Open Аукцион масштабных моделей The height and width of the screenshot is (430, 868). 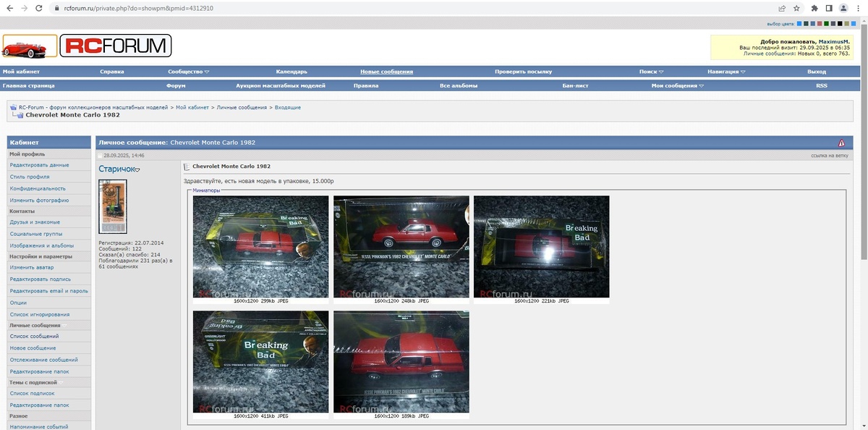coord(281,85)
